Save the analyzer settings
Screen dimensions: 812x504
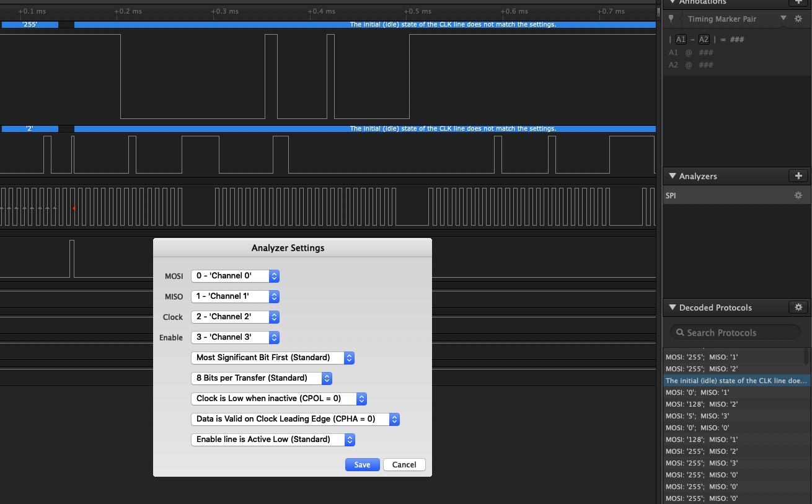362,465
